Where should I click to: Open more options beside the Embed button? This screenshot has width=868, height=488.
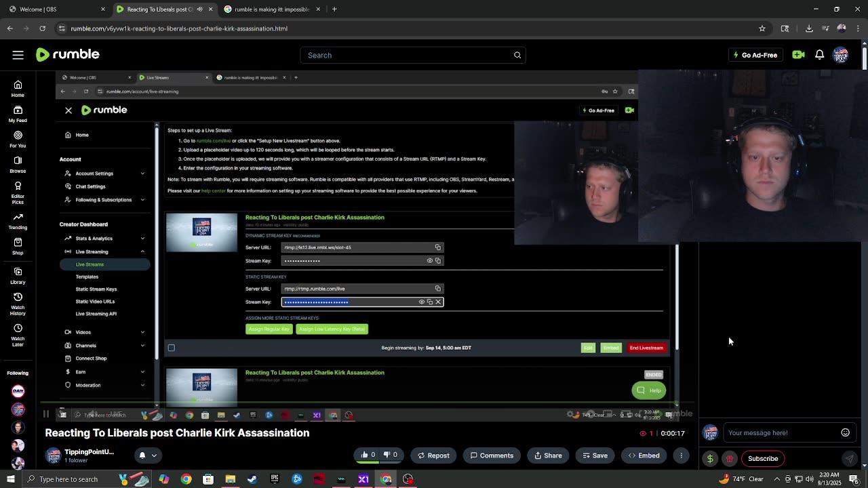tap(682, 455)
